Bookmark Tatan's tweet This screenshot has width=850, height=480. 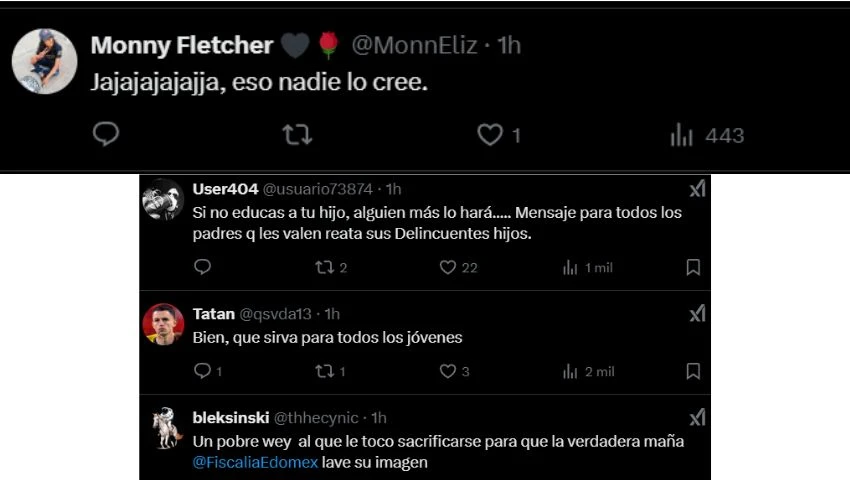pyautogui.click(x=693, y=371)
